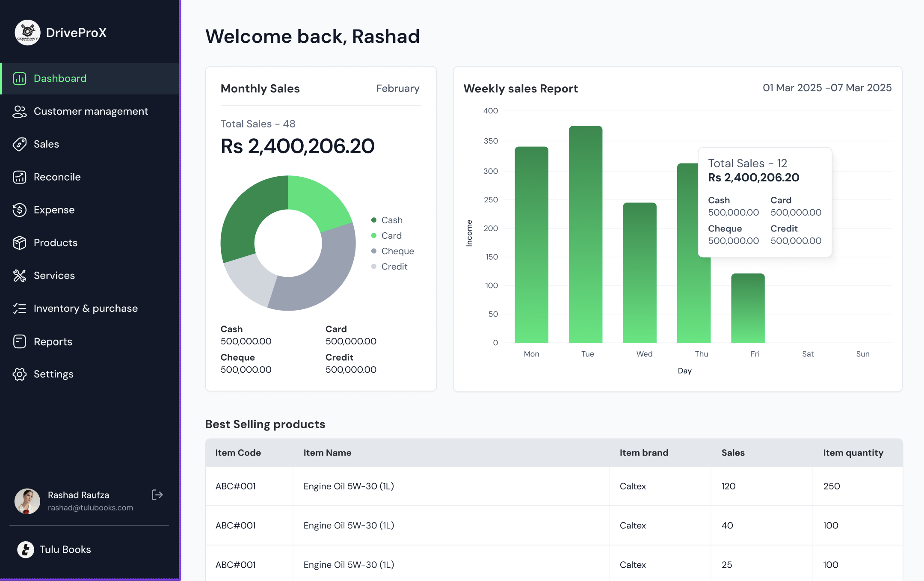Toggle the Card legend entry
Screen dimensions: 924x581
click(386, 235)
